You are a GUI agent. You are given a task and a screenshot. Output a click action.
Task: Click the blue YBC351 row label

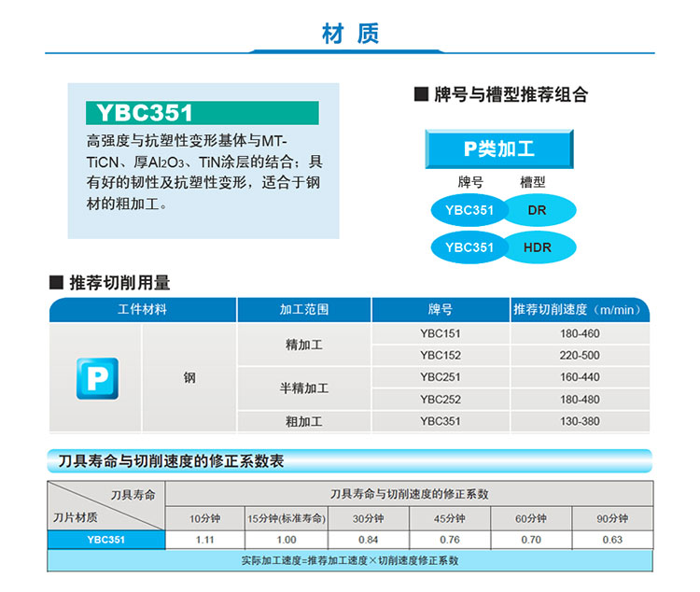[x=106, y=540]
